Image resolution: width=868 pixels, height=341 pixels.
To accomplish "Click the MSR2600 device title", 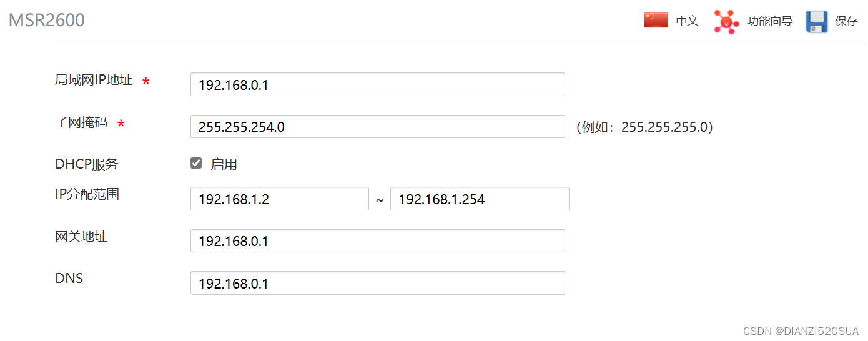I will [46, 21].
